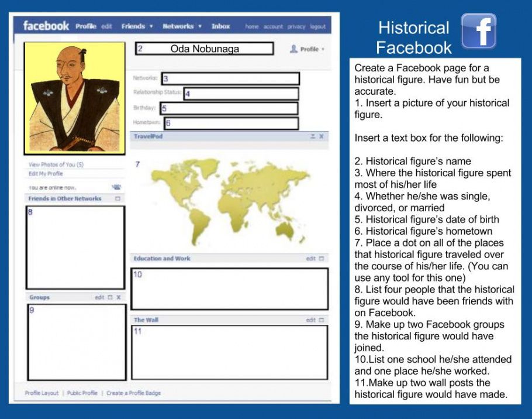Screen dimensions: 532x419
Task: Click the Hometown text box
Action: pos(232,123)
